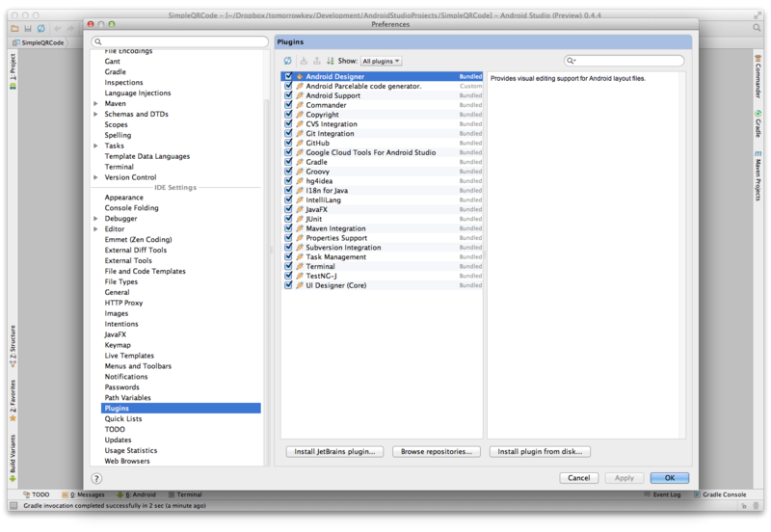Click the search icon in plugin filter field

pyautogui.click(x=571, y=61)
